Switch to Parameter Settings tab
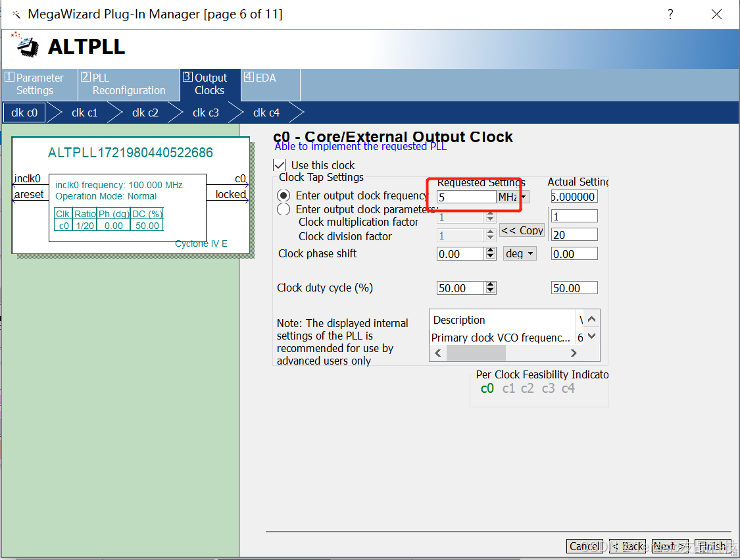The width and height of the screenshot is (740, 560). 39,84
